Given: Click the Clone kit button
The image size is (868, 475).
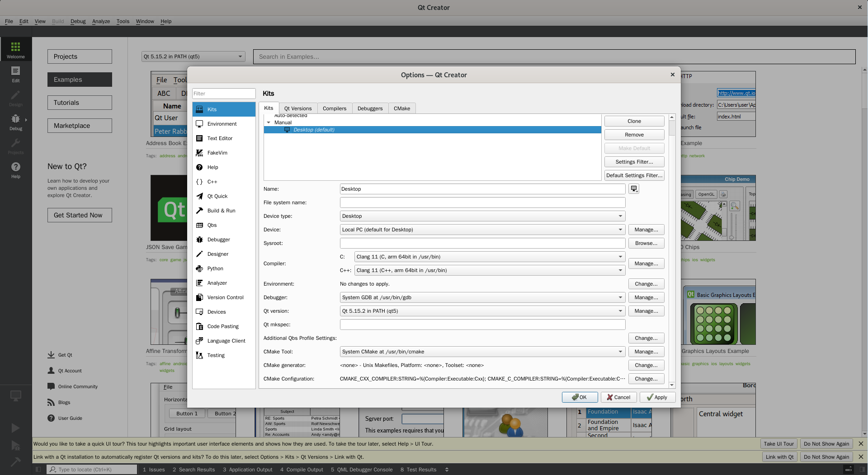Looking at the screenshot, I should click(634, 121).
